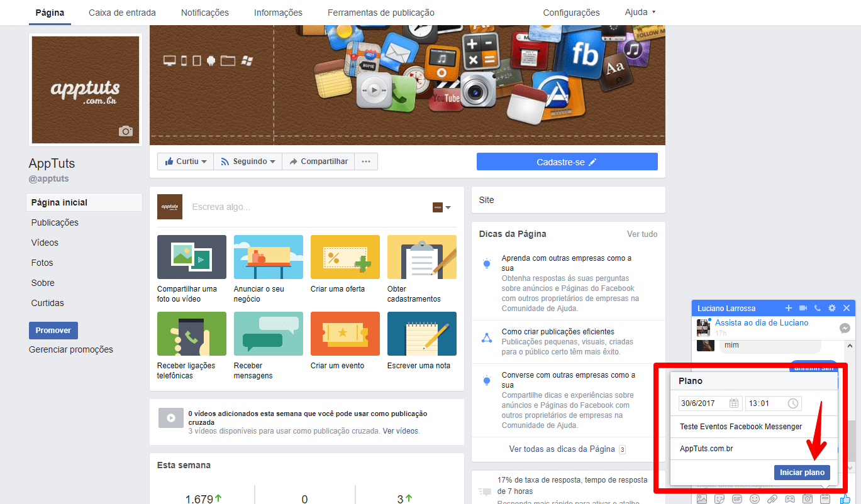Click the Cadastre-se button

click(567, 162)
